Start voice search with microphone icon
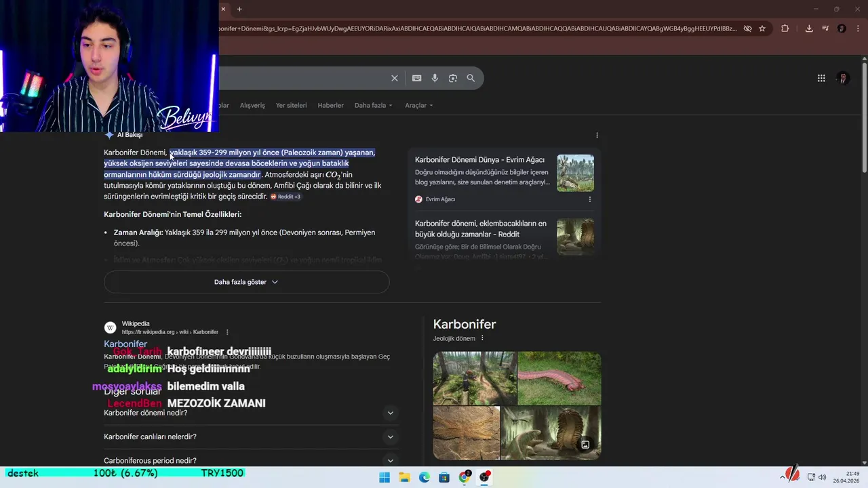The width and height of the screenshot is (868, 488). click(435, 78)
